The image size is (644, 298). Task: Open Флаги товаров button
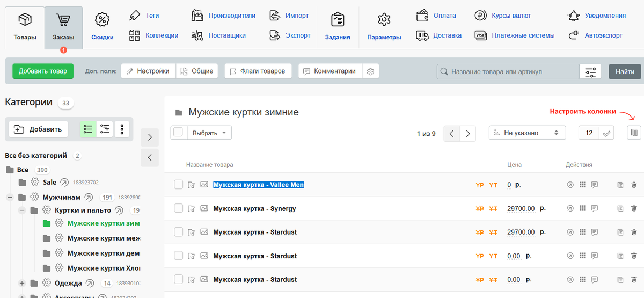pos(258,71)
